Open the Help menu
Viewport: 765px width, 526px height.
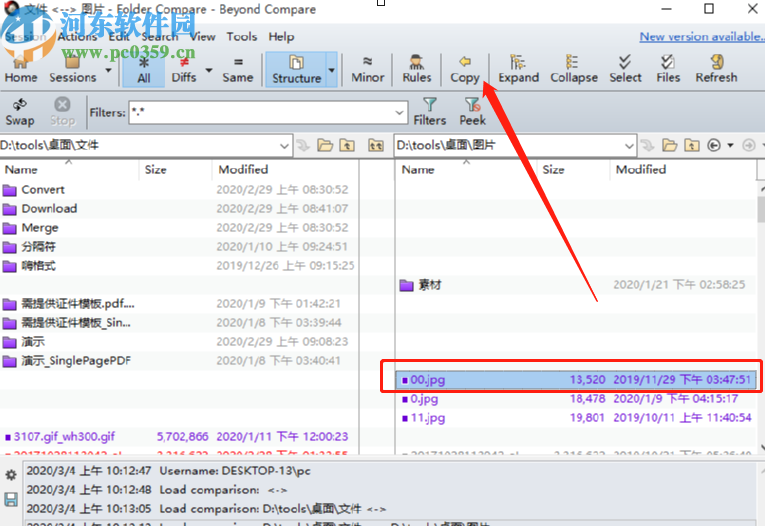click(x=281, y=37)
